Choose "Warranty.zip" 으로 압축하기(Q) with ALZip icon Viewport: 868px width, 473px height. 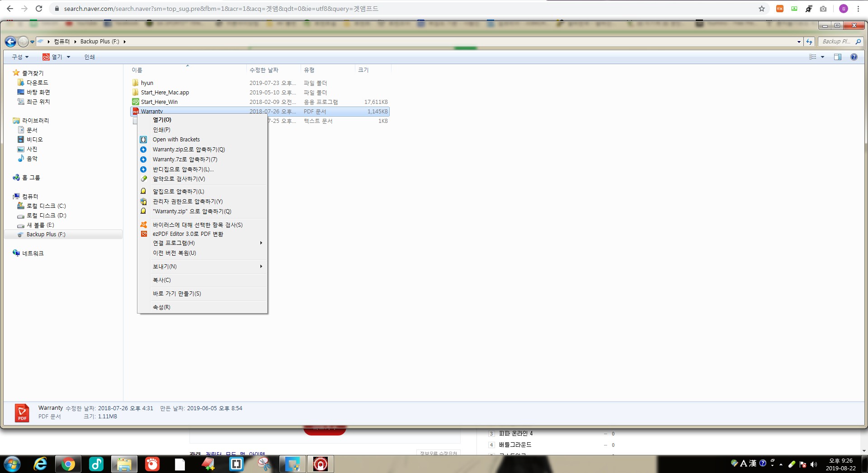[202, 211]
